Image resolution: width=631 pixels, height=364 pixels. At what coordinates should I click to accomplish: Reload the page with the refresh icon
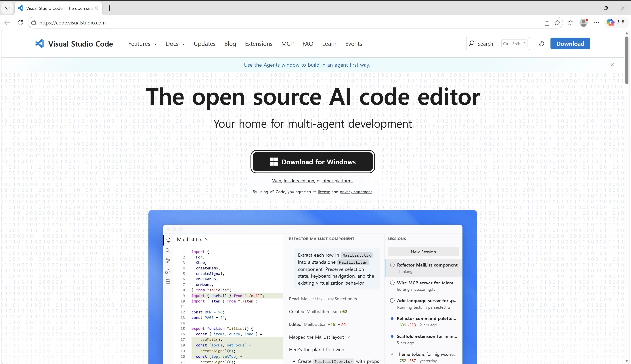tap(20, 23)
